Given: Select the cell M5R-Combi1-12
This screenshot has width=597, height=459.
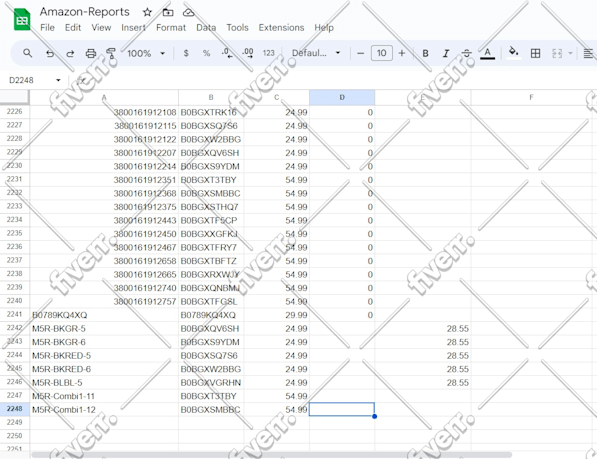Looking at the screenshot, I should (x=104, y=410).
